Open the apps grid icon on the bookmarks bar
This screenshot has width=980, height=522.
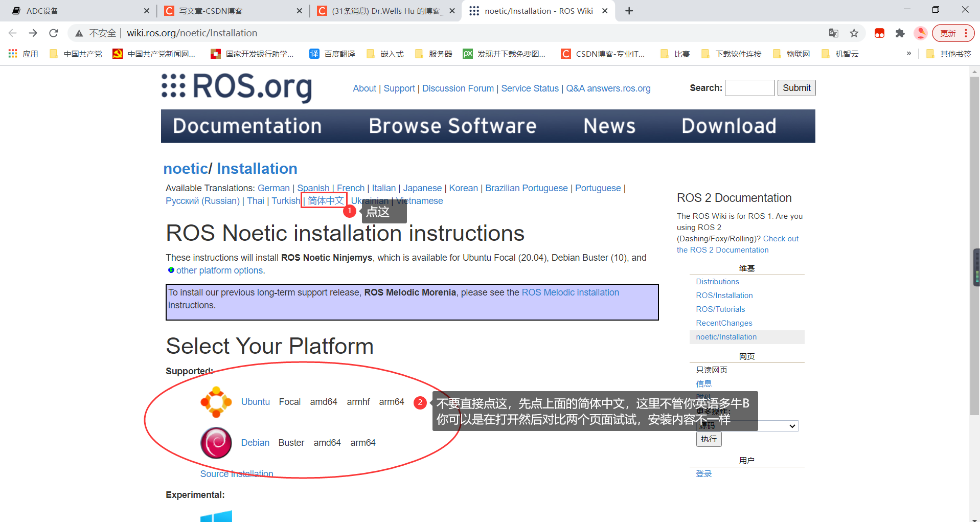(12, 53)
